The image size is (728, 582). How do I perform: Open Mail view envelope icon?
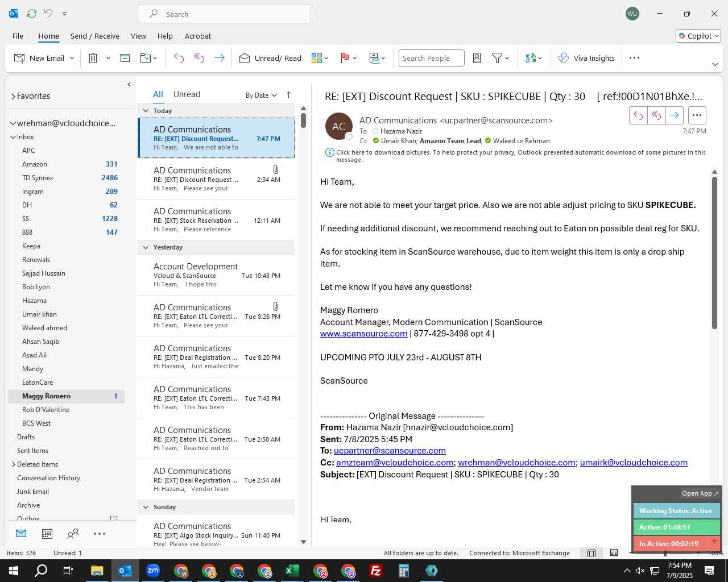pos(21,534)
